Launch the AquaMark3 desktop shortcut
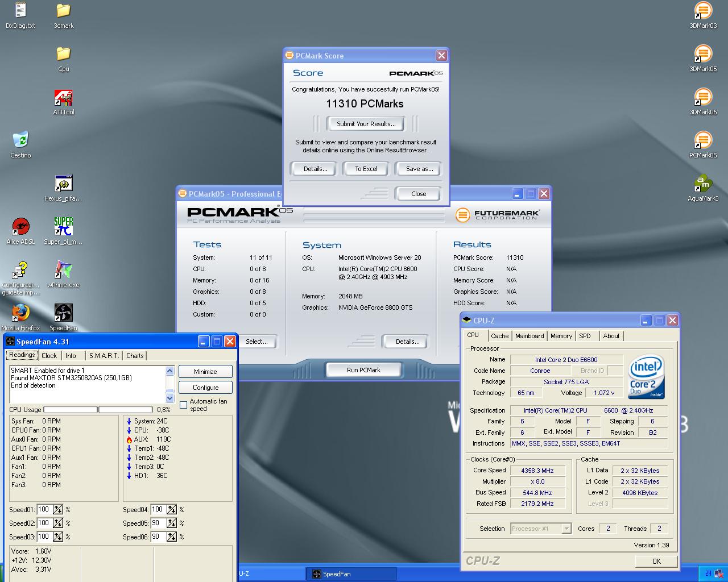The height and width of the screenshot is (582, 728). pos(703,189)
